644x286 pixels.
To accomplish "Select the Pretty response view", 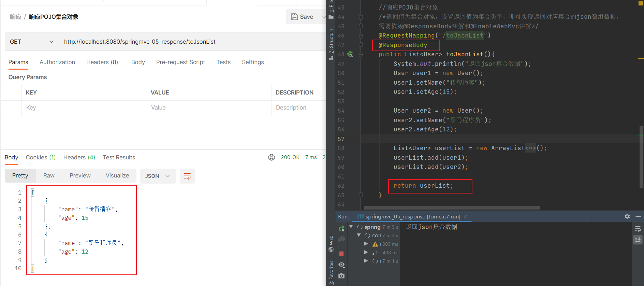I will [x=20, y=175].
